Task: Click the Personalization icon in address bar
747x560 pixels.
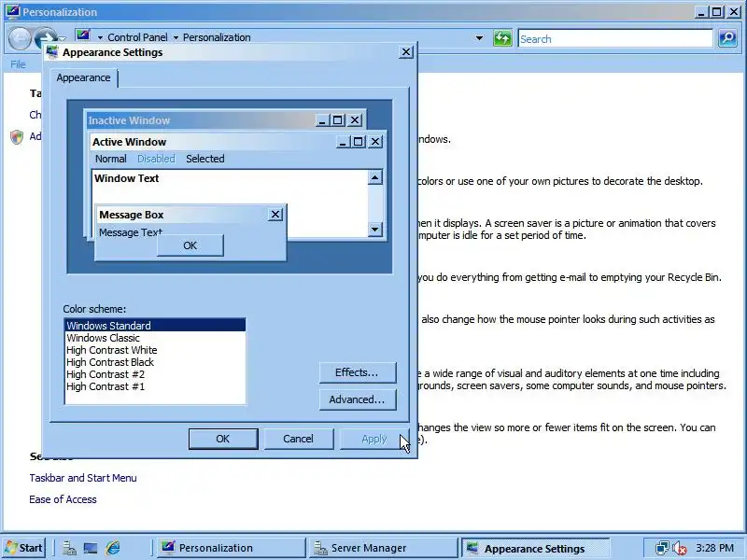Action: click(x=83, y=35)
